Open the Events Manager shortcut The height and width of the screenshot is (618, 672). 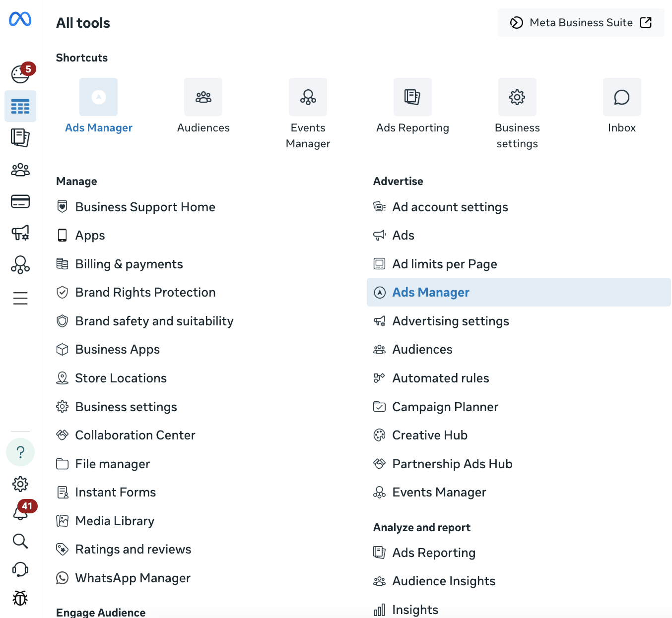(308, 97)
